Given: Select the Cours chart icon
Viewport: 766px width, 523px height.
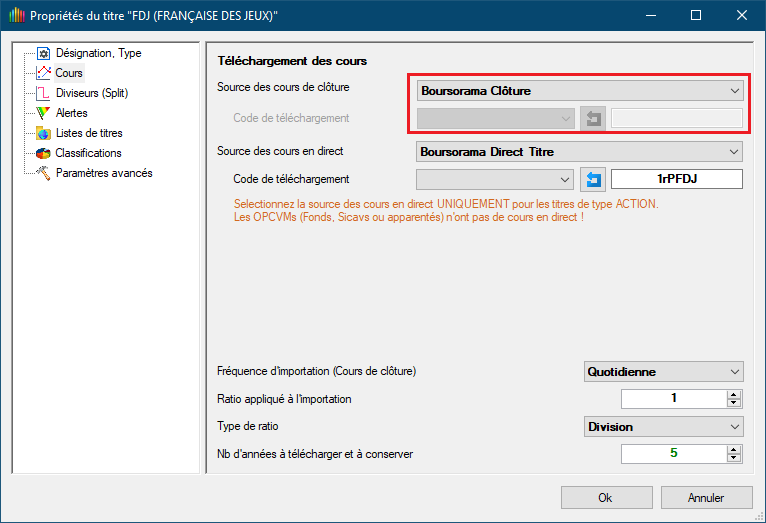Looking at the screenshot, I should tap(43, 73).
